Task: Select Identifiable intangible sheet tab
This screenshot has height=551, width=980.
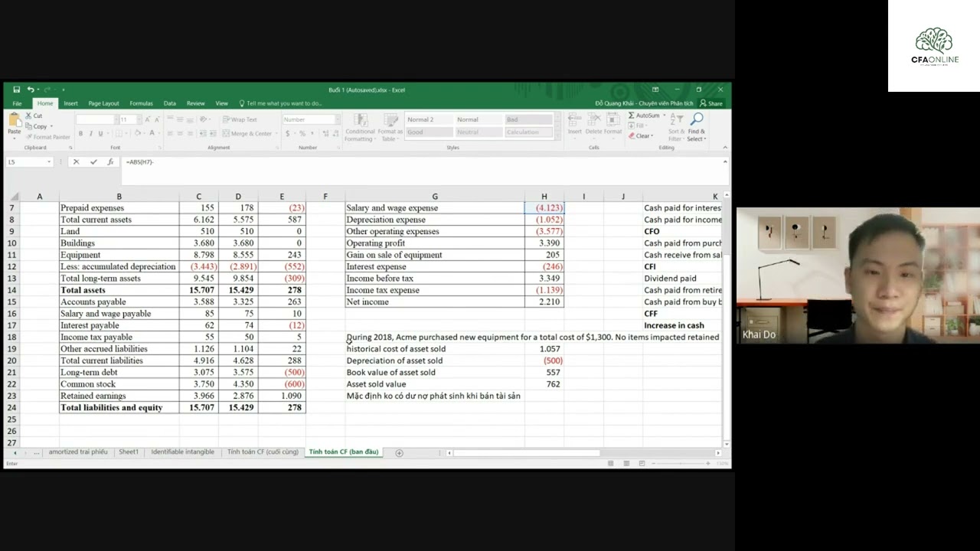Action: pyautogui.click(x=182, y=452)
